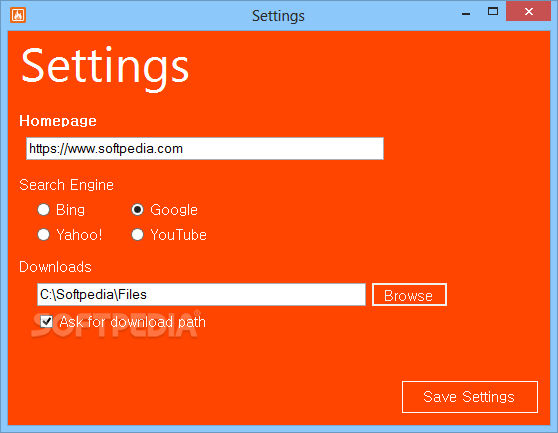558x433 pixels.
Task: Open the Browse folder dialog
Action: (409, 295)
